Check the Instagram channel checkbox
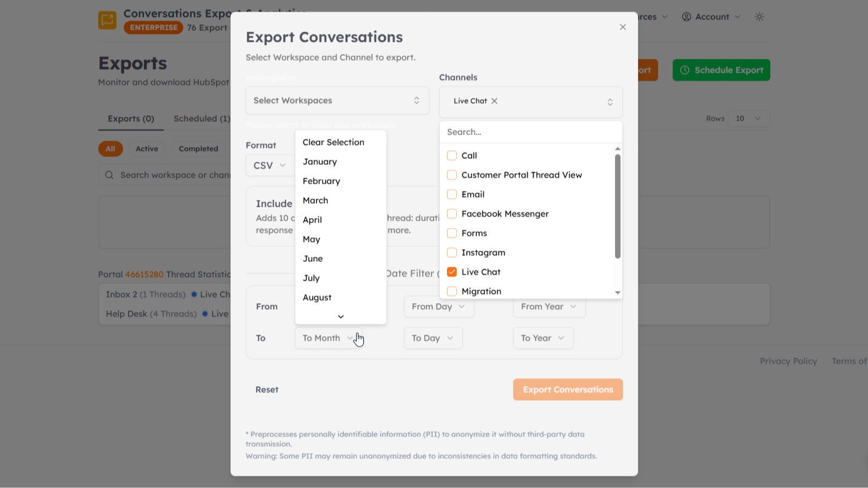Screen dimensions: 868x488 point(452,253)
